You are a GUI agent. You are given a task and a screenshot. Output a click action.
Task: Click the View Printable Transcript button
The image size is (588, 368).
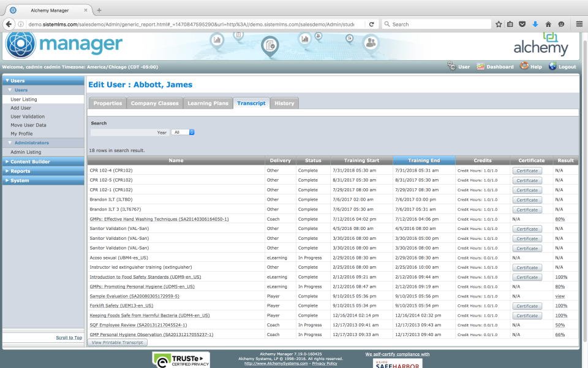[117, 342]
